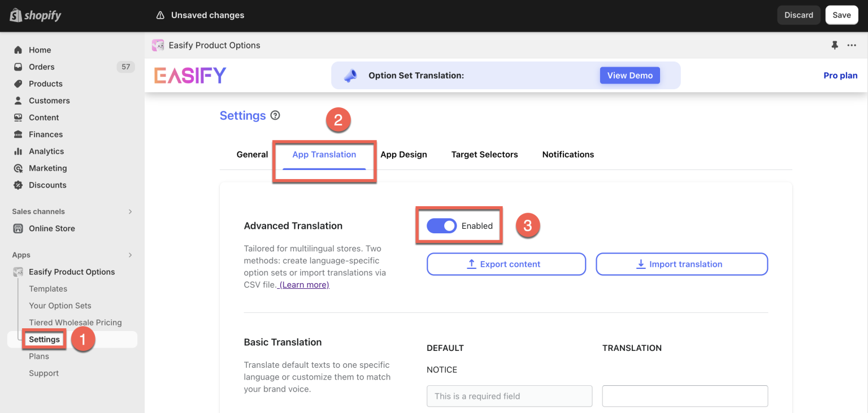
Task: Open the Notifications tab
Action: [568, 154]
